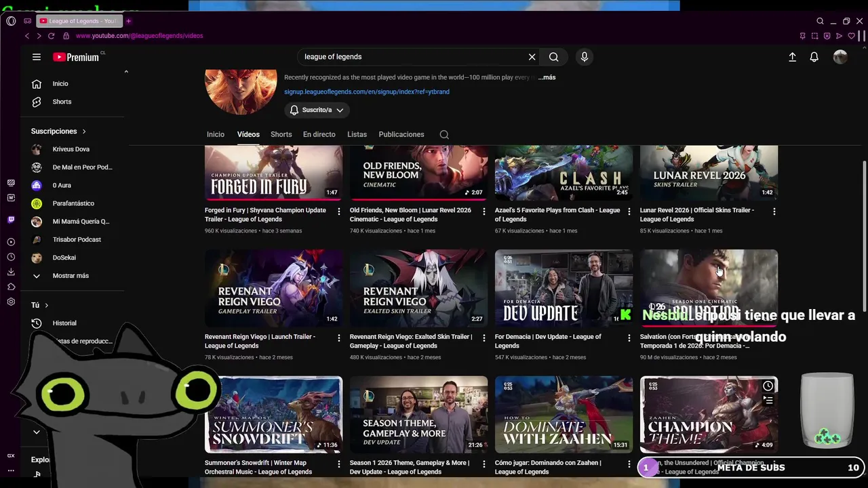
Task: Go forward with the browser forward arrow
Action: pyautogui.click(x=39, y=36)
